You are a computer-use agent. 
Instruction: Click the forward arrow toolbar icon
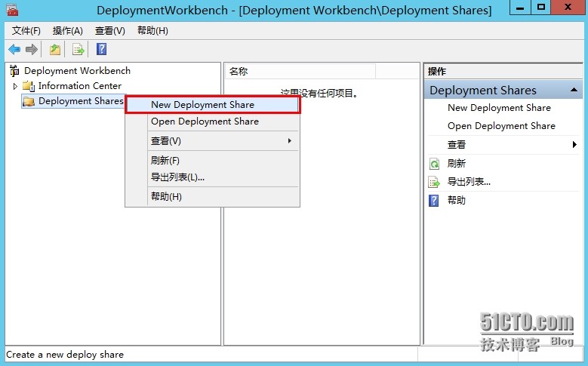(32, 49)
